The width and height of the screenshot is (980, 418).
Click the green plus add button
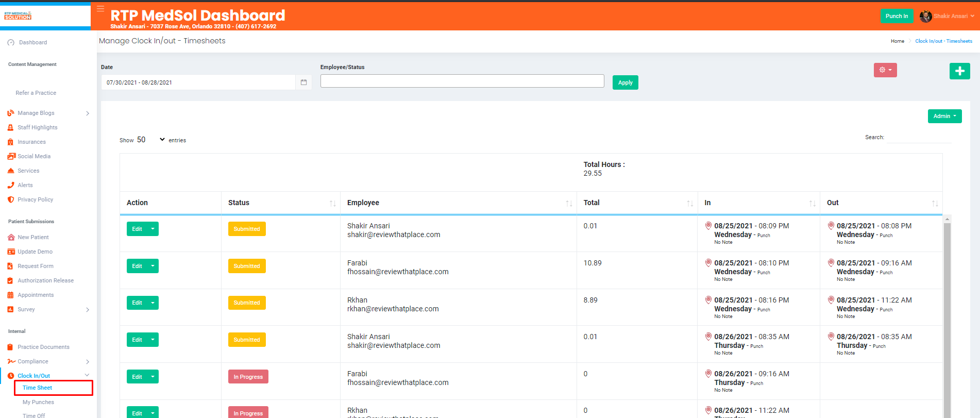[x=959, y=71]
